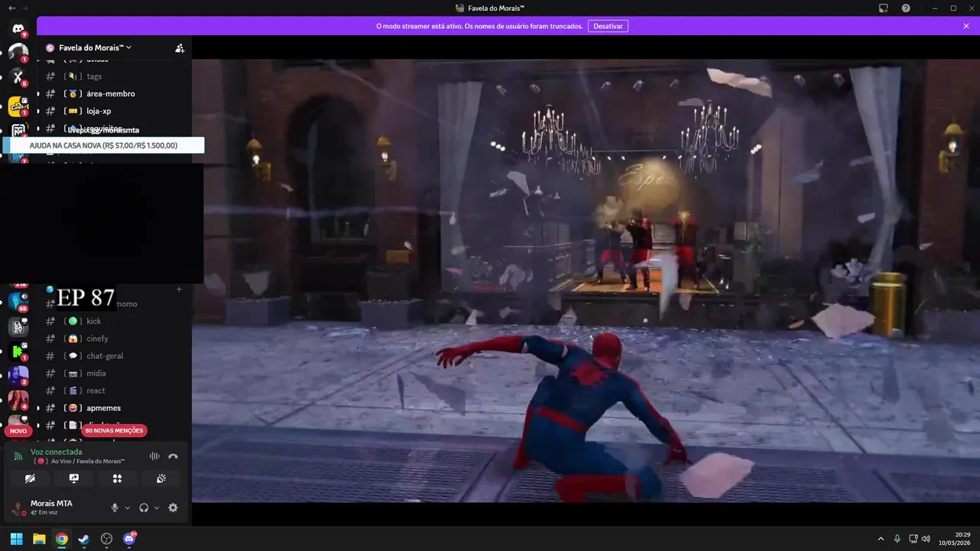The height and width of the screenshot is (551, 980).
Task: Expand the Favela do Morais server menu
Action: click(x=95, y=47)
